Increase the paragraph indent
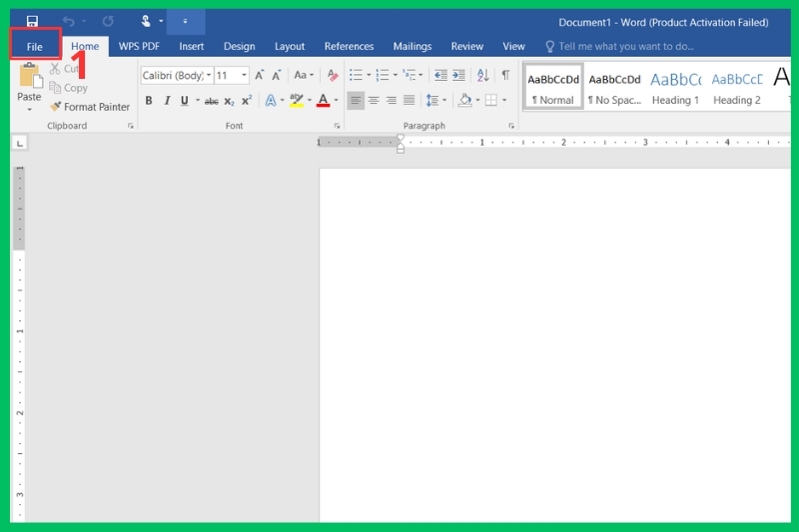Image resolution: width=799 pixels, height=532 pixels. pyautogui.click(x=458, y=75)
